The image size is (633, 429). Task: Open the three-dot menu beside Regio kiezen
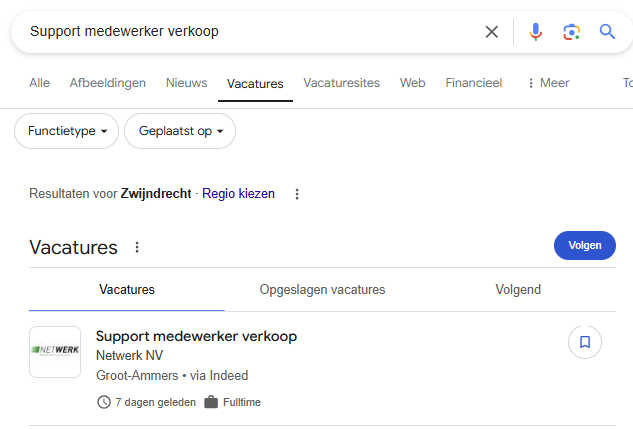coord(296,194)
